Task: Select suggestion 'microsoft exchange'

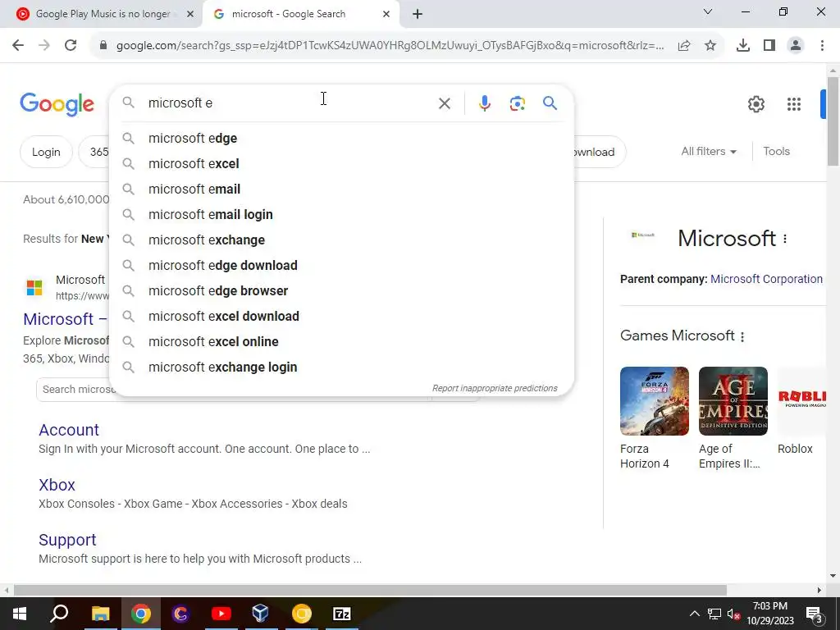Action: point(342,240)
